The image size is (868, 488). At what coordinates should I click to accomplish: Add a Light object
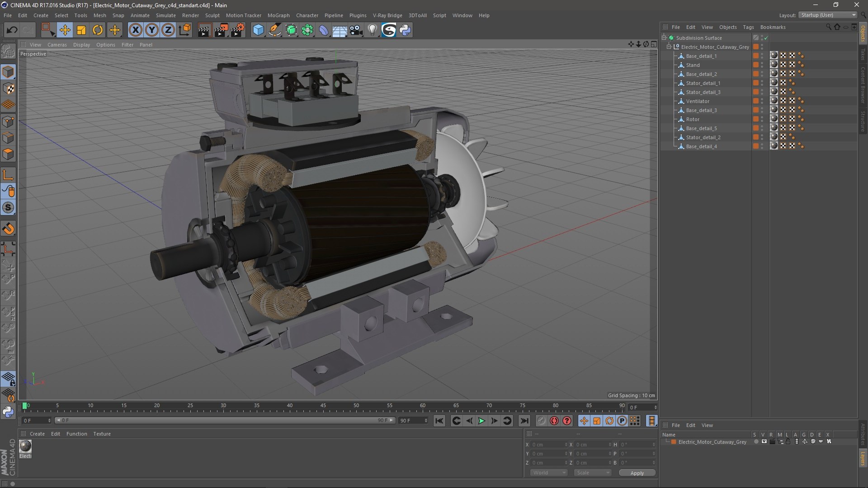[x=373, y=30]
